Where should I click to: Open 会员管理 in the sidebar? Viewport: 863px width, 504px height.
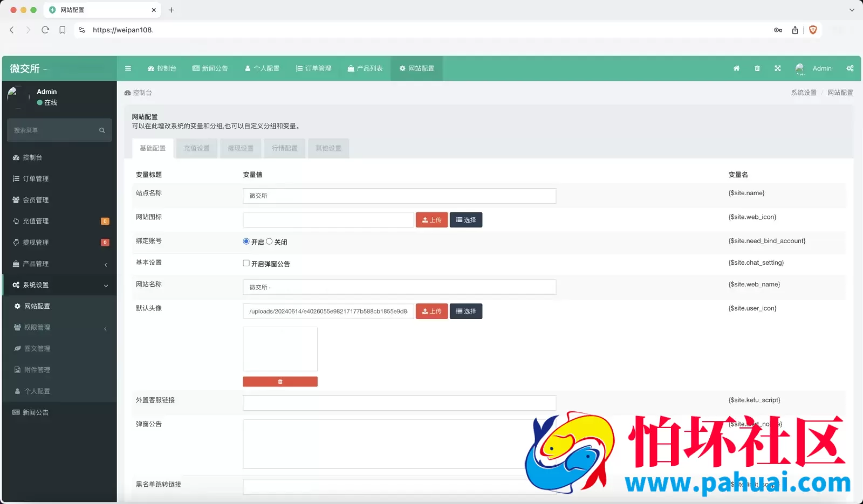(59, 199)
